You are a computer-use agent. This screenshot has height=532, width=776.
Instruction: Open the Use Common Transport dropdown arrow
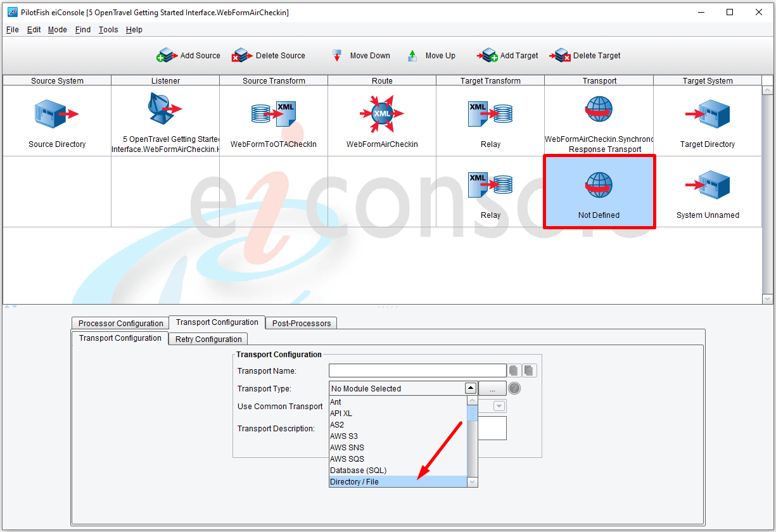pyautogui.click(x=499, y=406)
